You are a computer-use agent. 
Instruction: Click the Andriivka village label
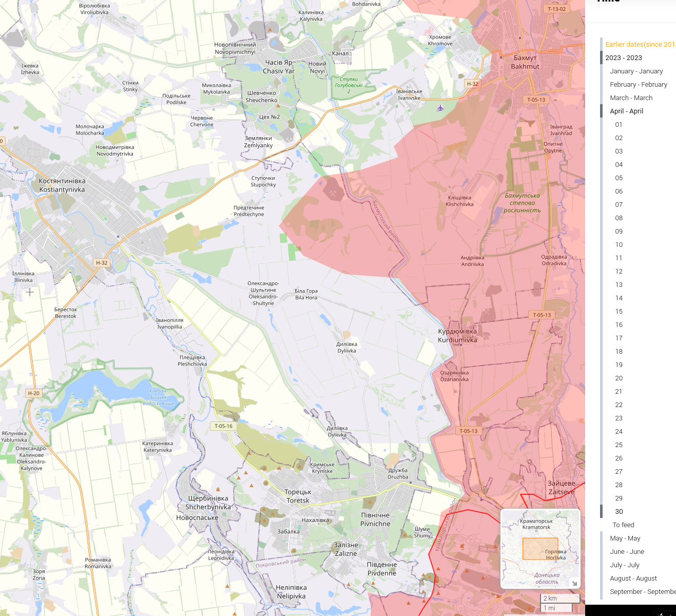tap(472, 261)
